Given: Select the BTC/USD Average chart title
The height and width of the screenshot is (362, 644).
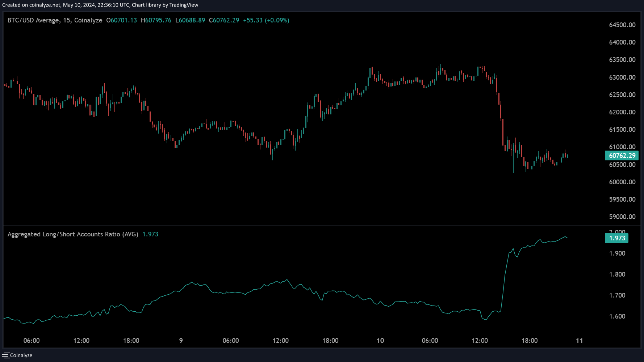Looking at the screenshot, I should pyautogui.click(x=55, y=20).
